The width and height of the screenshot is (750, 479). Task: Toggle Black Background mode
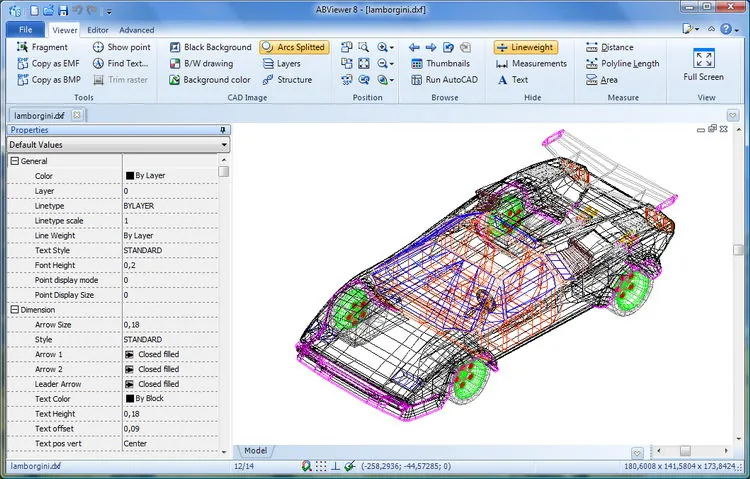210,47
